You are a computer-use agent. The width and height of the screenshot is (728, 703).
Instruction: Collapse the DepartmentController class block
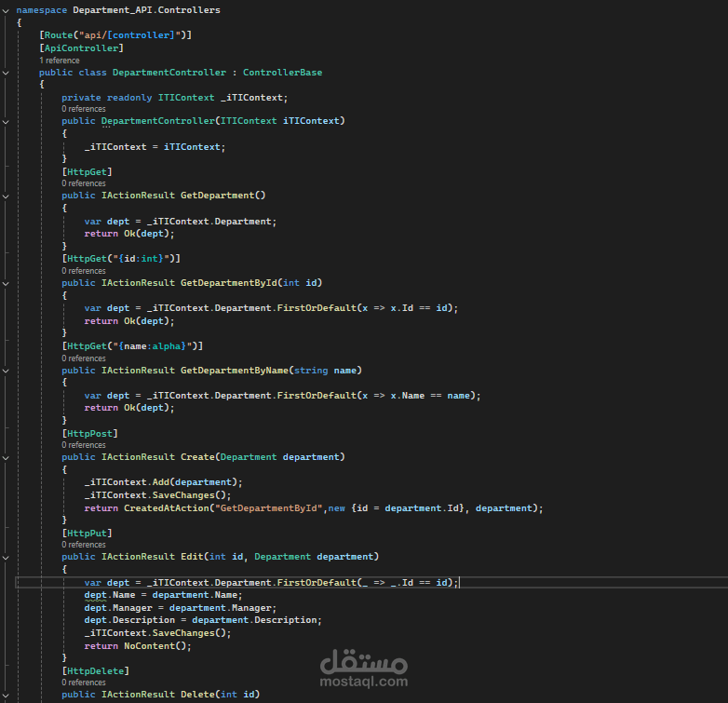click(6, 73)
